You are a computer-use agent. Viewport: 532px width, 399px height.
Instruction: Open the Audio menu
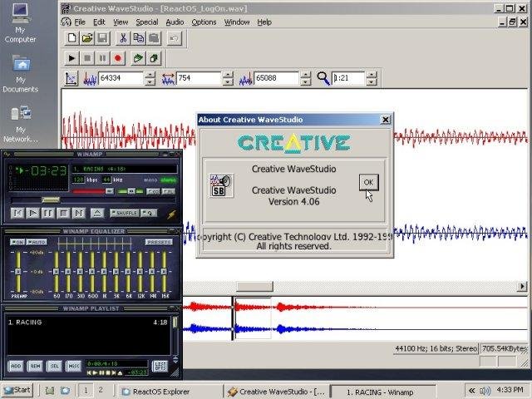tap(175, 22)
